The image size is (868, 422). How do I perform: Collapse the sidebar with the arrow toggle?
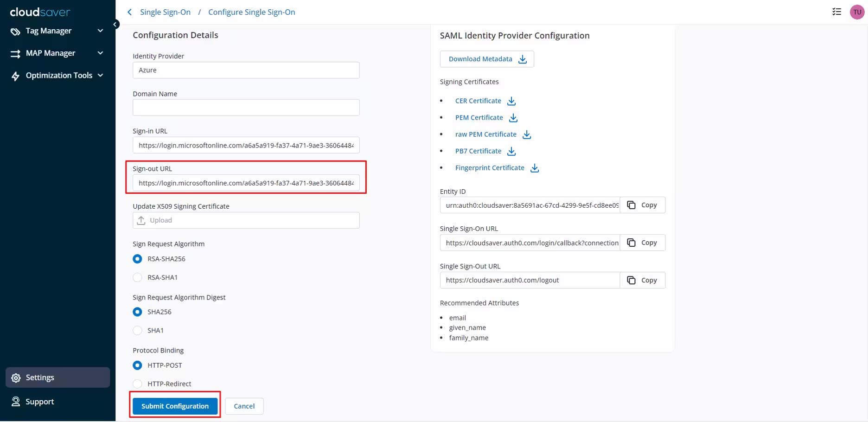(115, 24)
